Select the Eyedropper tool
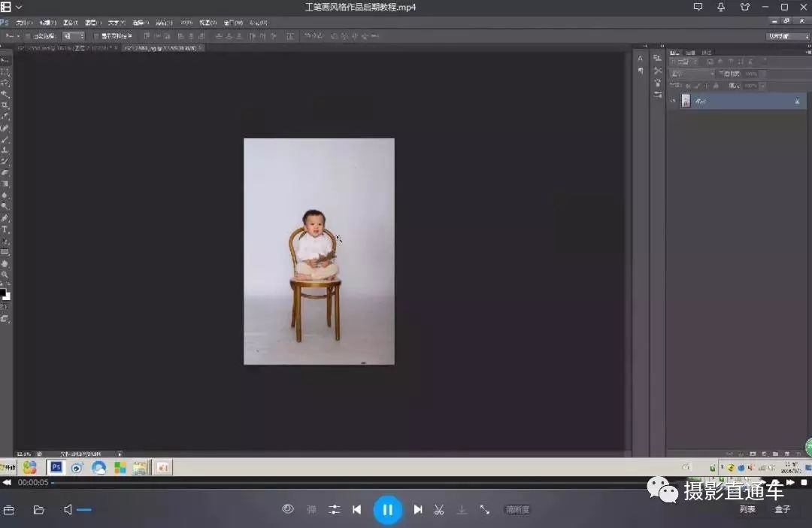The height and width of the screenshot is (528, 812). 5,117
